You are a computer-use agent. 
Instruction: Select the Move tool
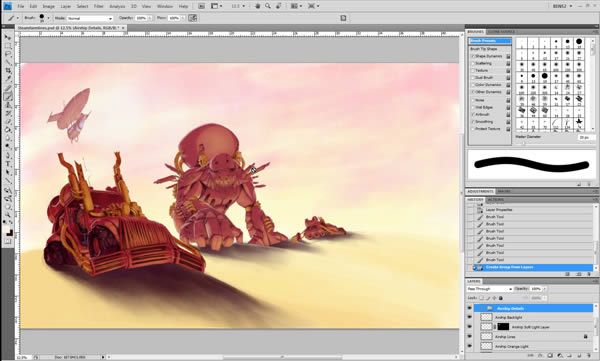[x=8, y=37]
